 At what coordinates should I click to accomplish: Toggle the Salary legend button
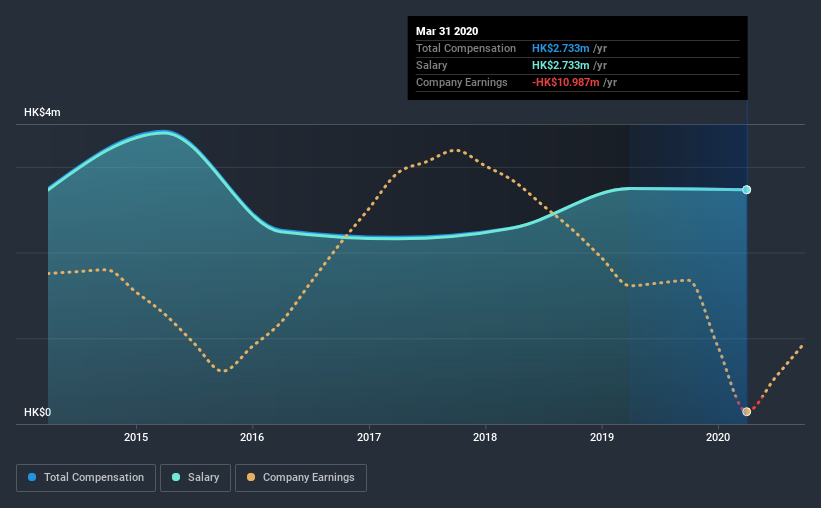pos(195,478)
